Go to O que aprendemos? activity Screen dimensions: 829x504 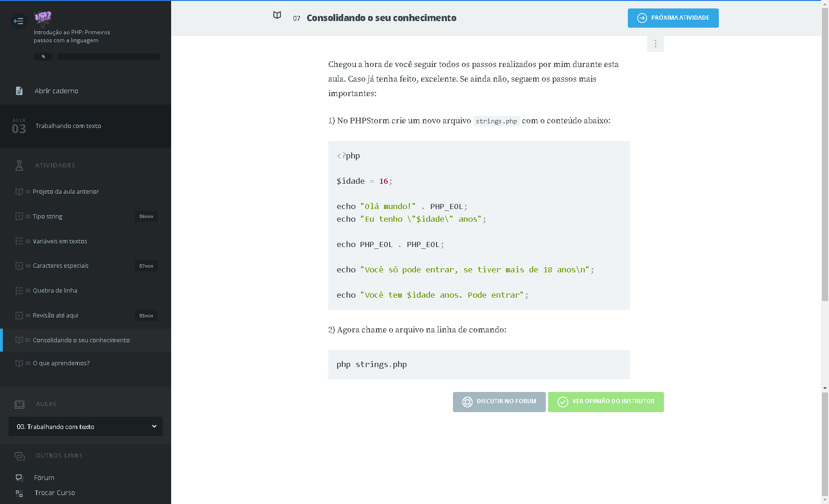click(61, 363)
